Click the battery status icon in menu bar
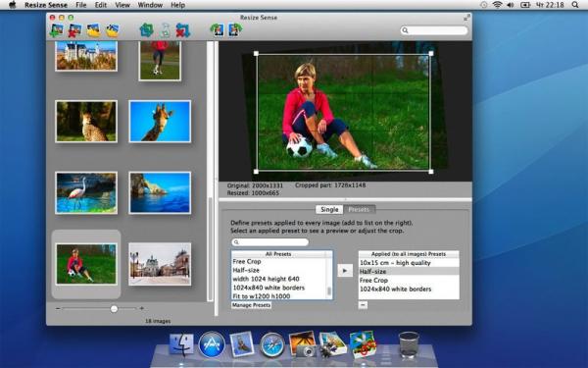This screenshot has width=588, height=368. 525,5
